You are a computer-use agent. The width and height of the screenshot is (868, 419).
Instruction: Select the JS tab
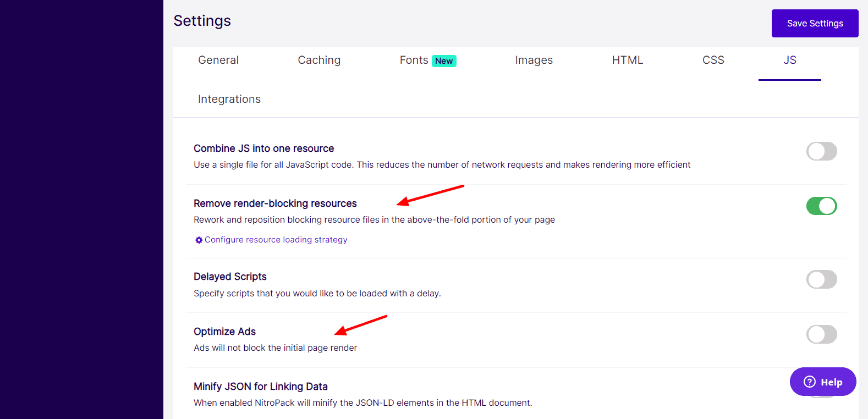coord(790,60)
